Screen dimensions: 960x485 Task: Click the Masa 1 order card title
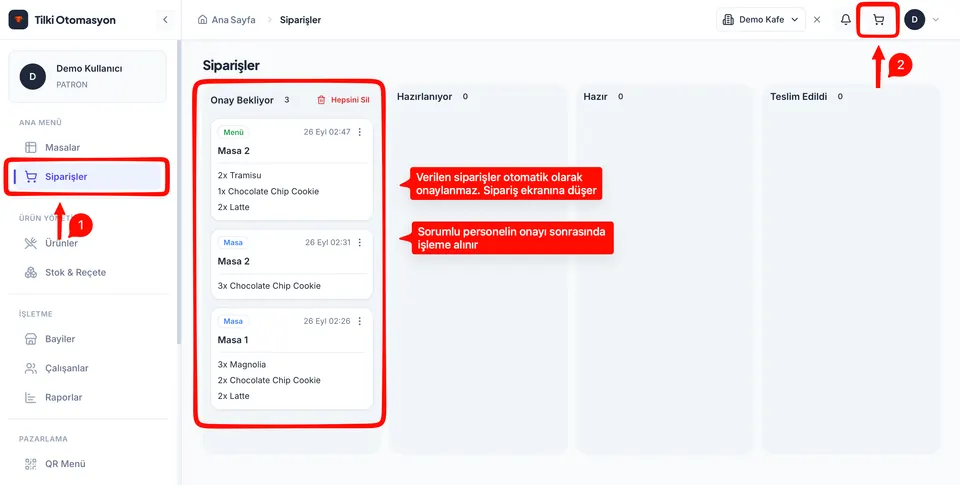233,340
